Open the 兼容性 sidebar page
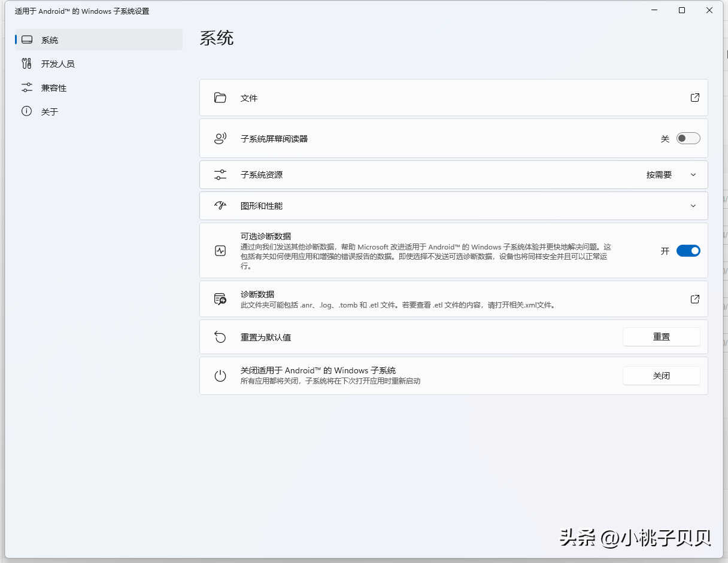The width and height of the screenshot is (728, 563). 99,88
